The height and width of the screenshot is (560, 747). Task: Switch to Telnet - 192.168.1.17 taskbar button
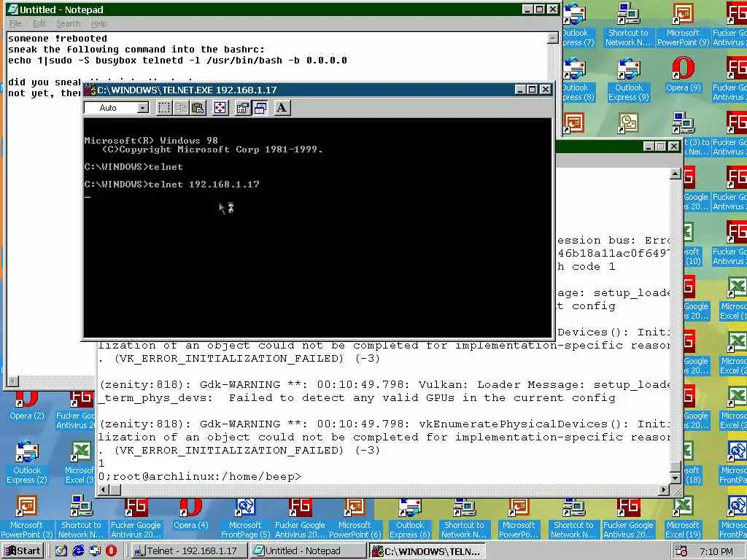(x=189, y=551)
